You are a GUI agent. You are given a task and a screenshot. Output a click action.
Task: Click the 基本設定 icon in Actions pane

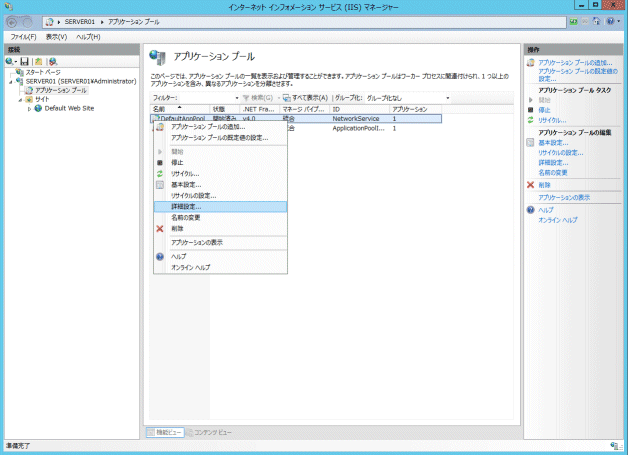[x=530, y=143]
